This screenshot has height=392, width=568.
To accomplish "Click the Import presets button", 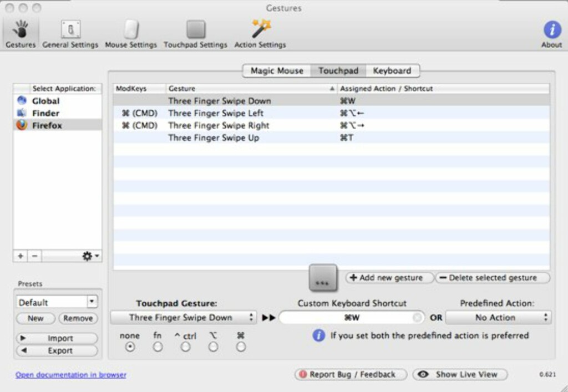I will (57, 338).
